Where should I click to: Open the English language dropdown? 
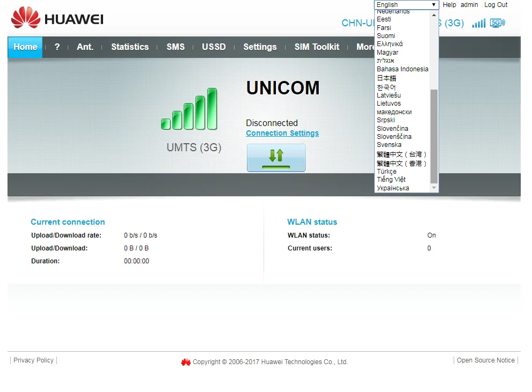[406, 5]
